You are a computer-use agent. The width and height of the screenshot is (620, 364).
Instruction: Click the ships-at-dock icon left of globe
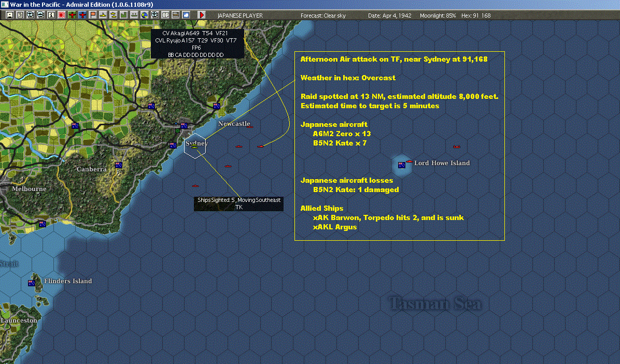point(134,15)
